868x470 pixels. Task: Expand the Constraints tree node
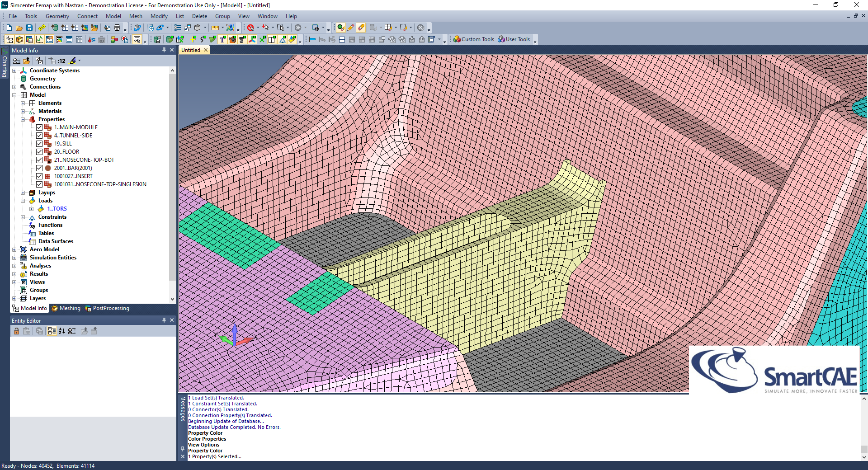(x=23, y=217)
